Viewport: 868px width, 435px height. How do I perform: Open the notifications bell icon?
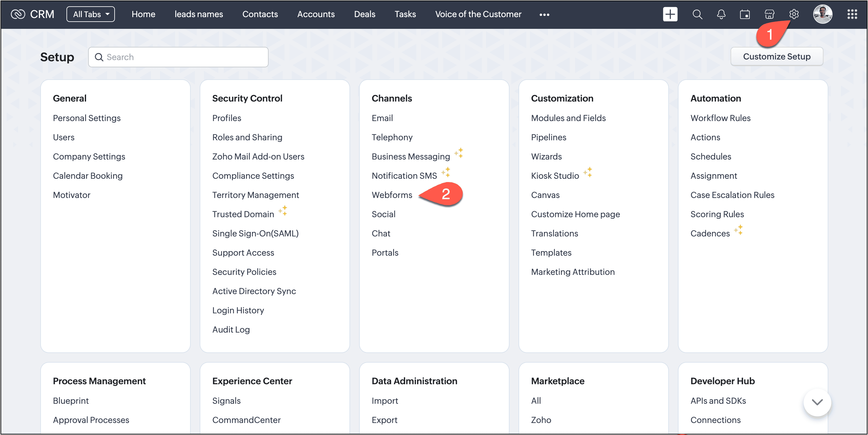pyautogui.click(x=721, y=14)
